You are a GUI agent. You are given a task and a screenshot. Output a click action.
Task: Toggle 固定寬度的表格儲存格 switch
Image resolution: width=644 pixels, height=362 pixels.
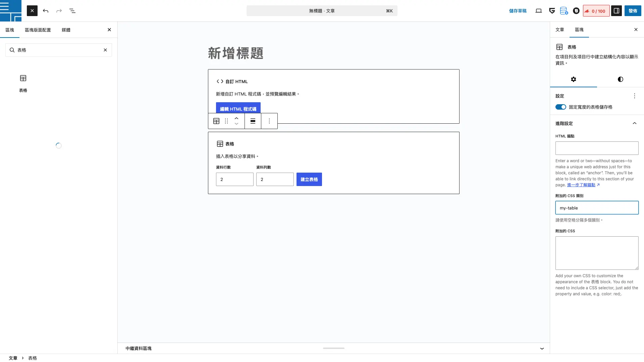(x=560, y=107)
